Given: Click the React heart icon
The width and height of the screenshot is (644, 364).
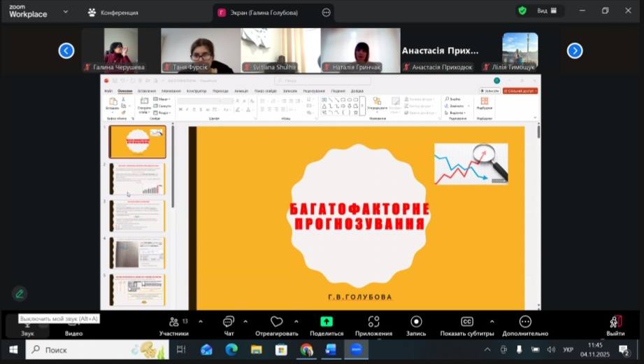Looking at the screenshot, I should (276, 322).
